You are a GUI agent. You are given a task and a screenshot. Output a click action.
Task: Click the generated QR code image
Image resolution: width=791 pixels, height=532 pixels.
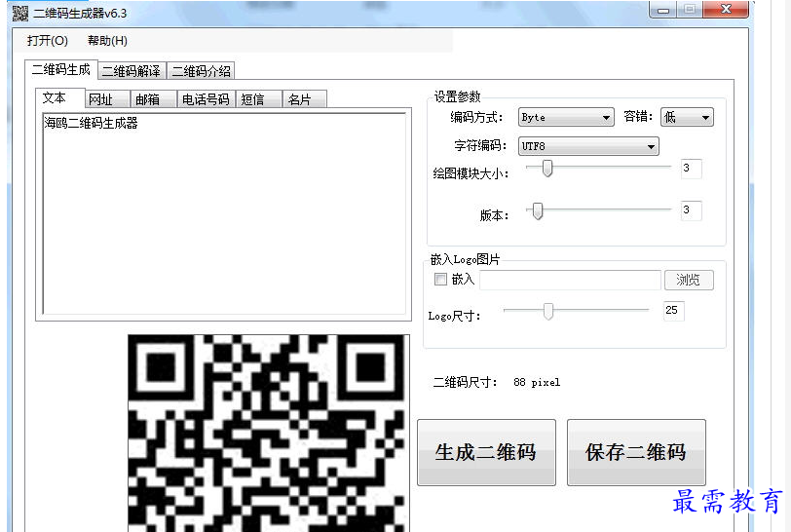(269, 433)
